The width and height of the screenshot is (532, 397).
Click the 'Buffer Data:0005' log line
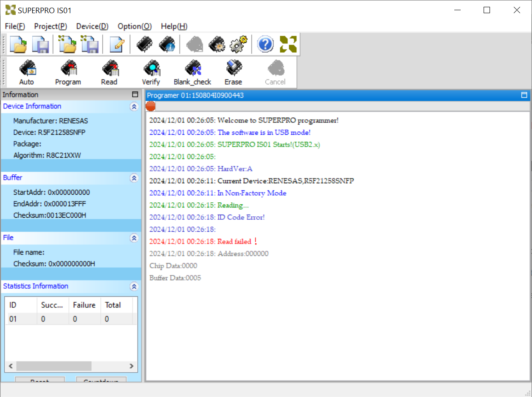(175, 278)
